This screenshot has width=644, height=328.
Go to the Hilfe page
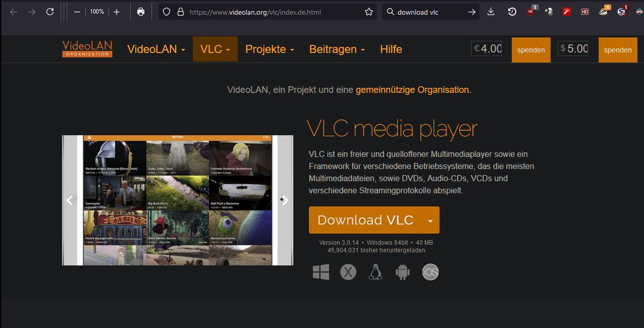[391, 49]
